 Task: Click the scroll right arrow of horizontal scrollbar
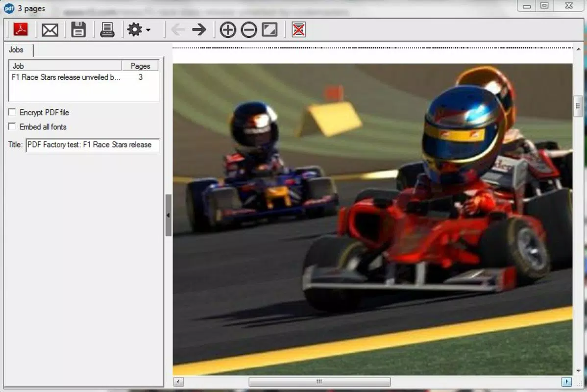point(566,382)
